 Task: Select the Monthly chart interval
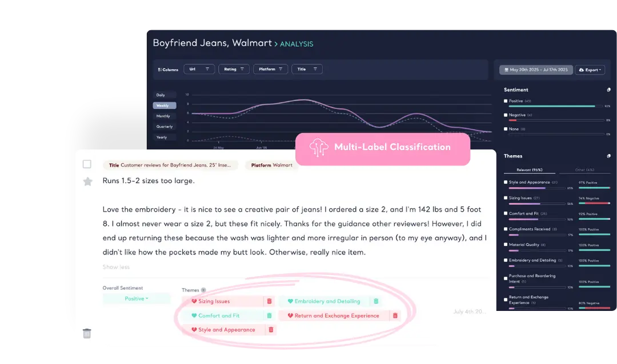coord(163,116)
